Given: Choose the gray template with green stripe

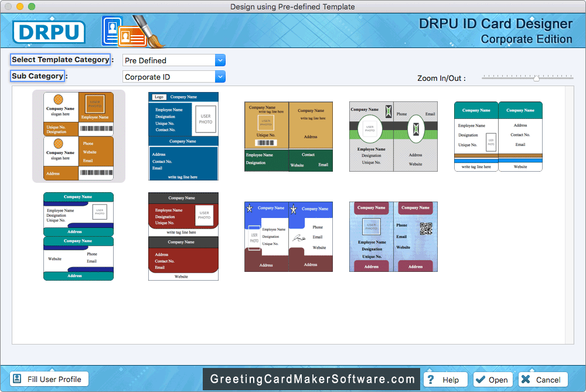Looking at the screenshot, I should tap(393, 137).
